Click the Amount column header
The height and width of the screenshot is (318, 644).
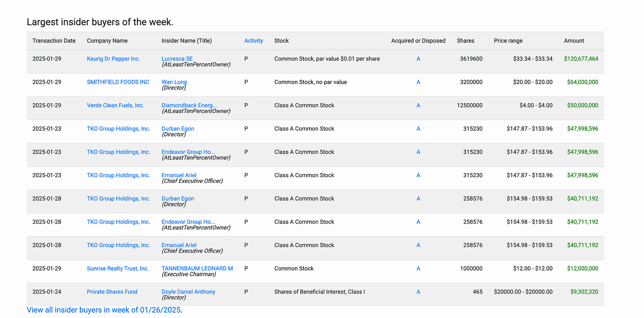pyautogui.click(x=574, y=41)
